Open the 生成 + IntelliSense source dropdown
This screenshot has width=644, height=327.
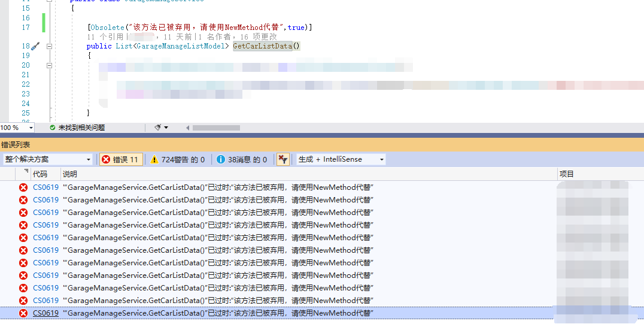[x=341, y=159]
